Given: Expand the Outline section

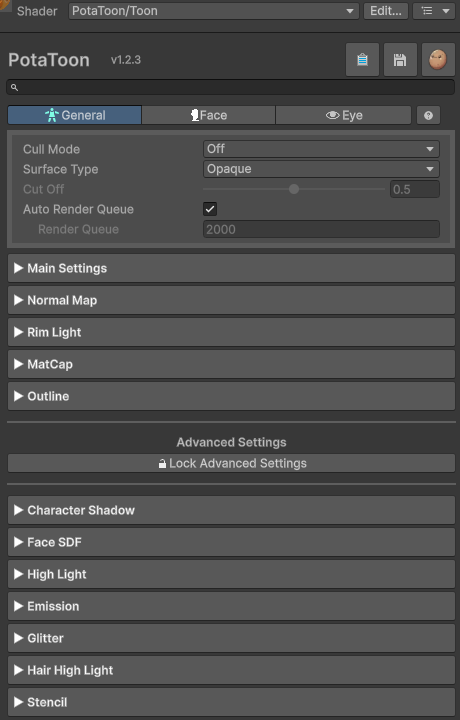Looking at the screenshot, I should click(x=231, y=396).
